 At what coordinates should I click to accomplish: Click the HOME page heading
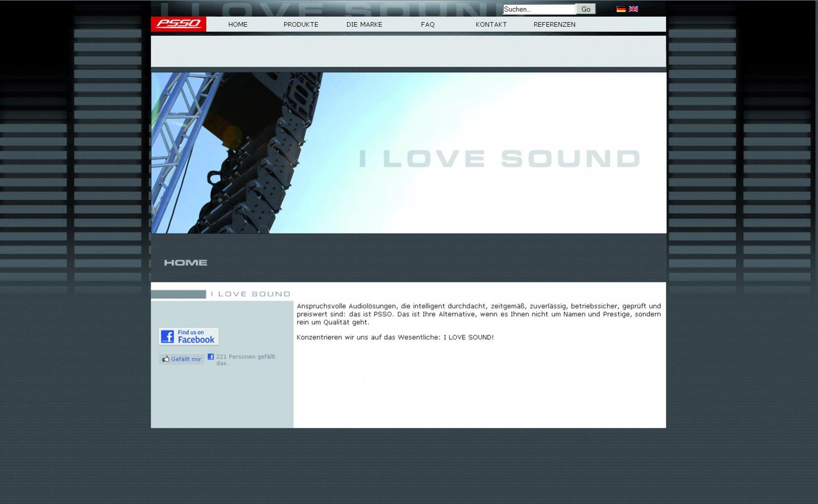tap(186, 262)
